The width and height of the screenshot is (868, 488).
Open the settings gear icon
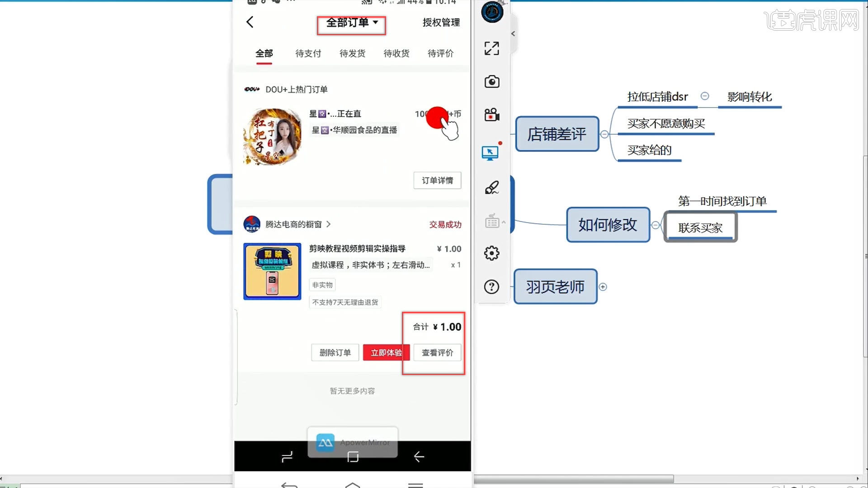[x=492, y=253]
